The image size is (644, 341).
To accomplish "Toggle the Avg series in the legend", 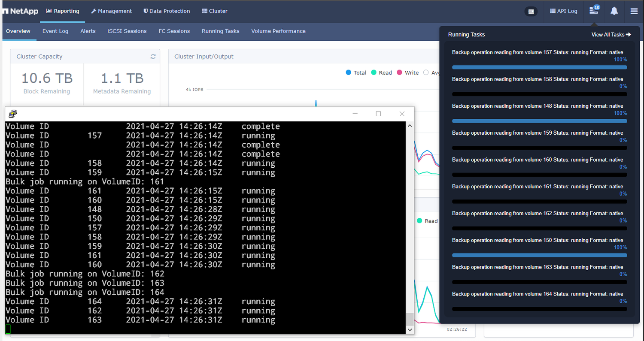I will (432, 72).
